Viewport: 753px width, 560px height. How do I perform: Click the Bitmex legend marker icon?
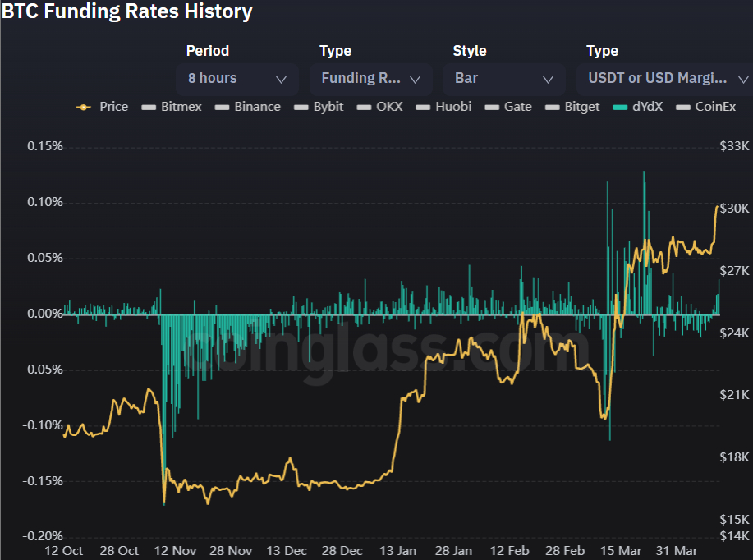coord(149,107)
